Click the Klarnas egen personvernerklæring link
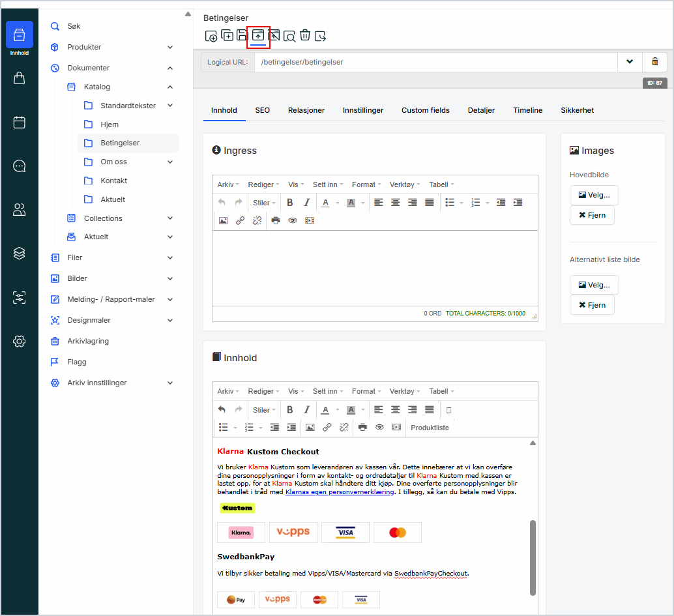Screen dimensions: 674x616 click(339, 492)
